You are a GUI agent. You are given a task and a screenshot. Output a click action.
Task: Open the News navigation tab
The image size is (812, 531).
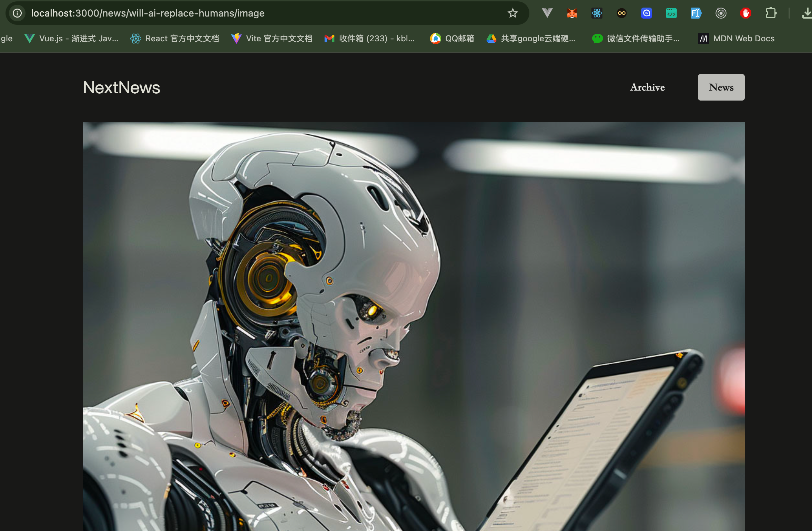[x=721, y=87]
